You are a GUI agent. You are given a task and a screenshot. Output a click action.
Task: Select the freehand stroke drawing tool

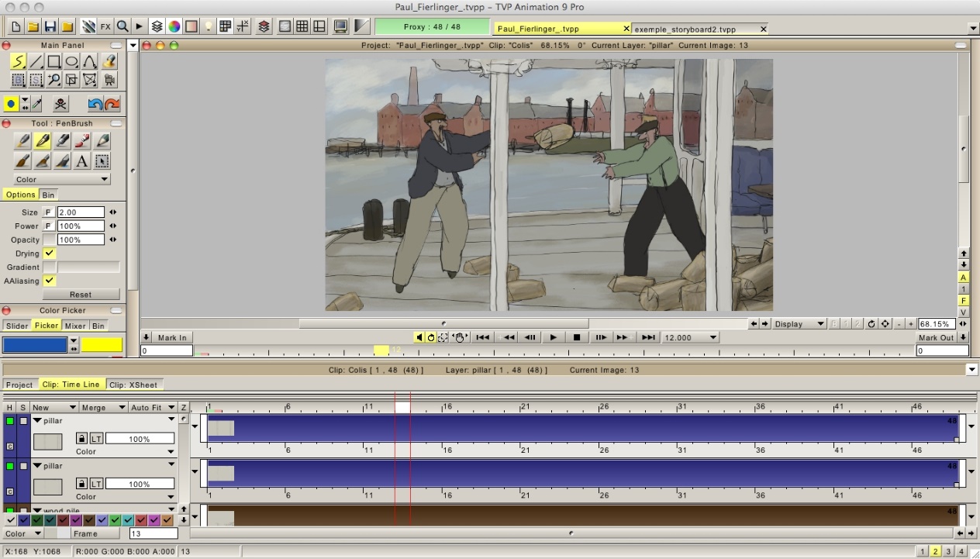coord(19,61)
